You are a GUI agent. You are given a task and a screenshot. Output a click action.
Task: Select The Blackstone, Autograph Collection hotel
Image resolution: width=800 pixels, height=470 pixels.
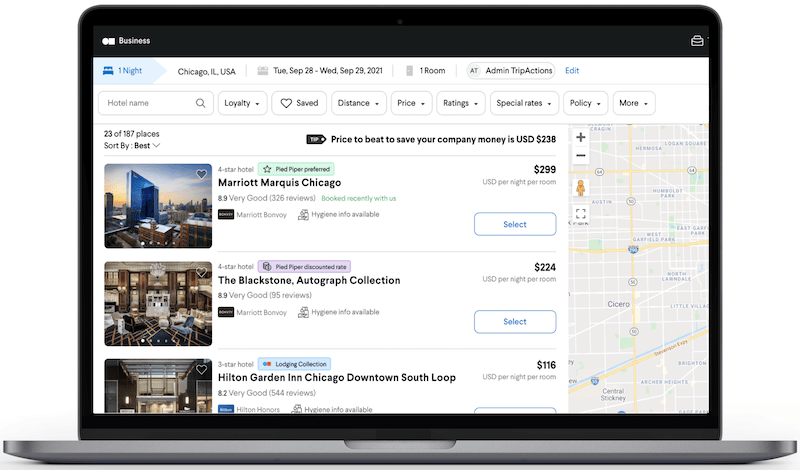click(515, 321)
